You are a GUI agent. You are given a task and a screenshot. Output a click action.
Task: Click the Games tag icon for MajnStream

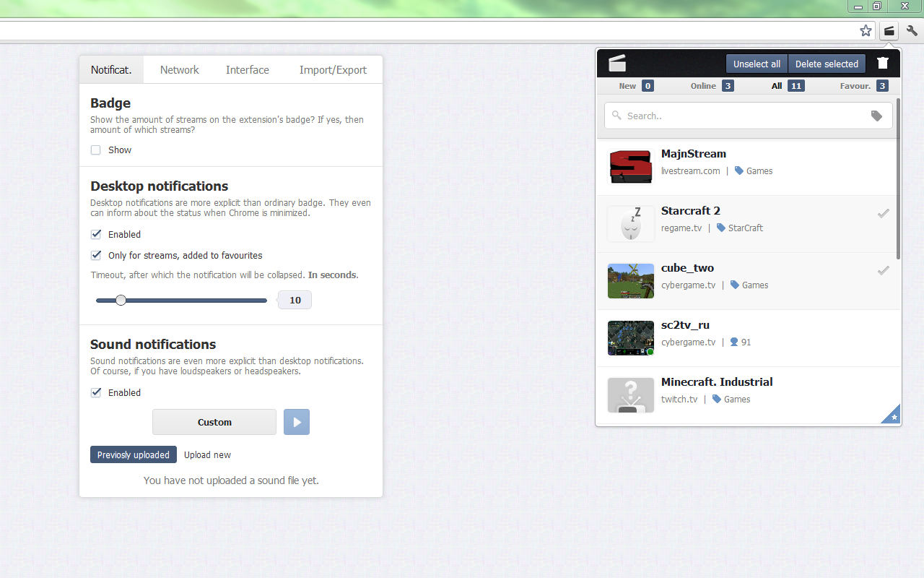tap(739, 171)
